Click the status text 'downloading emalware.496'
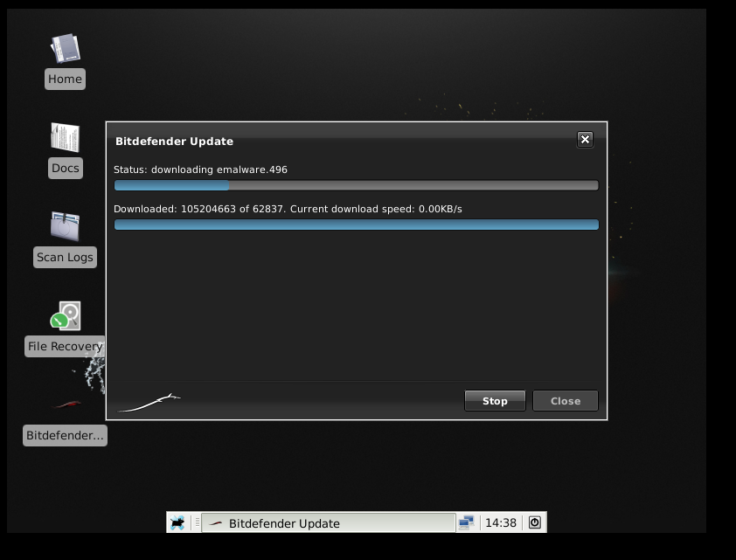Image resolution: width=736 pixels, height=560 pixels. click(219, 169)
